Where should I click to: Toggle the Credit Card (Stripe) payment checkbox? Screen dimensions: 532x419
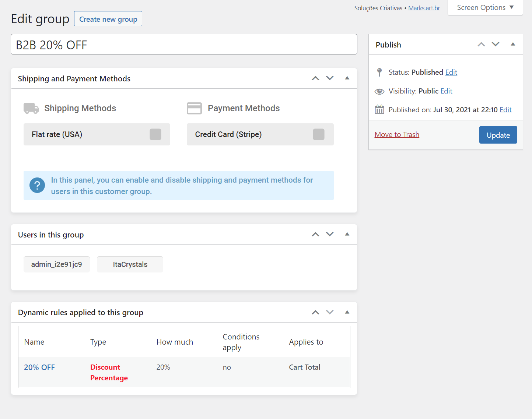(319, 134)
